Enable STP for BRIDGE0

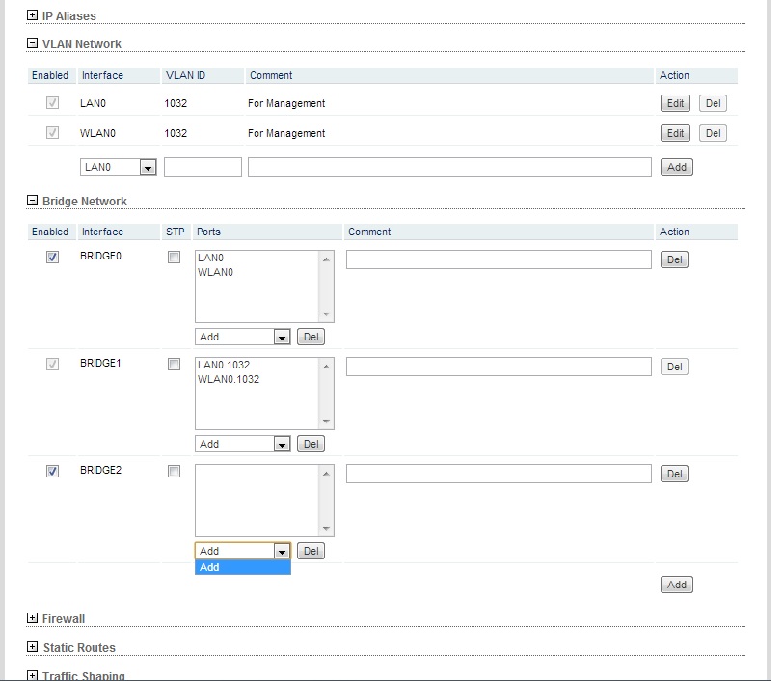174,258
